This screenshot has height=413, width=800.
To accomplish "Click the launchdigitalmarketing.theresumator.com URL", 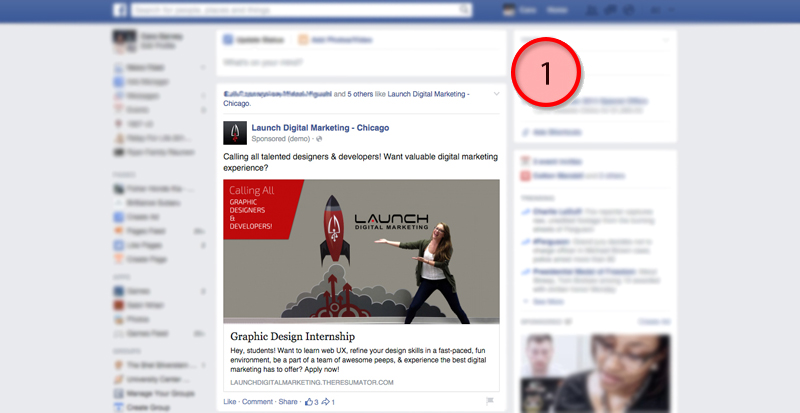I will point(312,382).
